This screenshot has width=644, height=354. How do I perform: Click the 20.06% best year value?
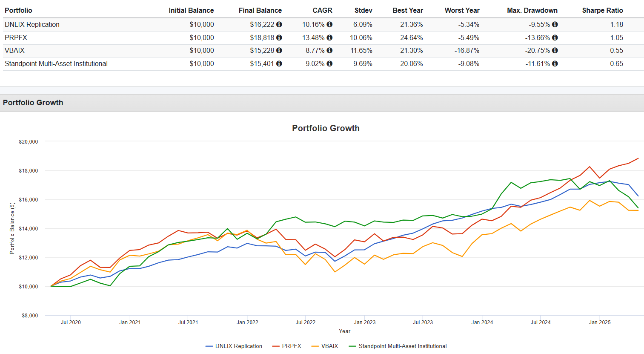coord(412,63)
